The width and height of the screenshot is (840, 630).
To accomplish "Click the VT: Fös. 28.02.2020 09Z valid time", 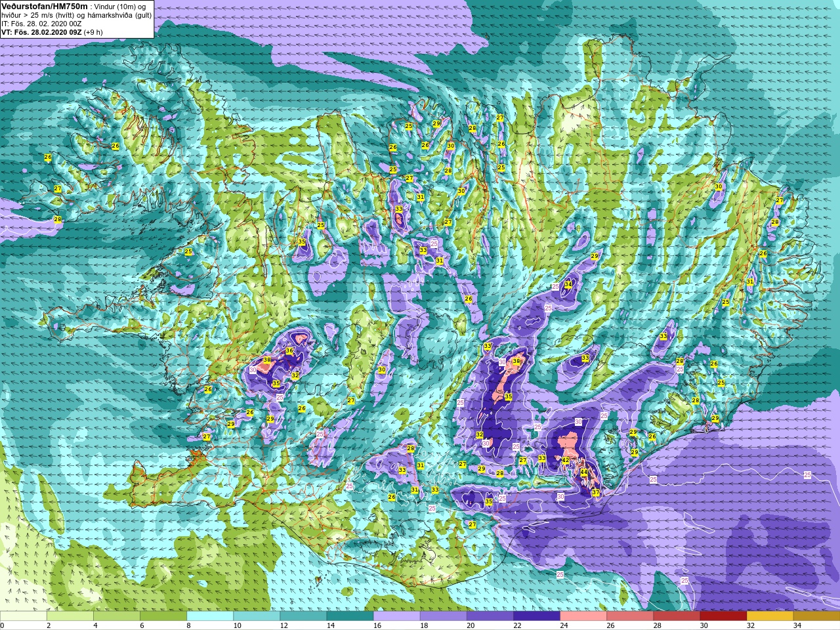I will point(41,31).
